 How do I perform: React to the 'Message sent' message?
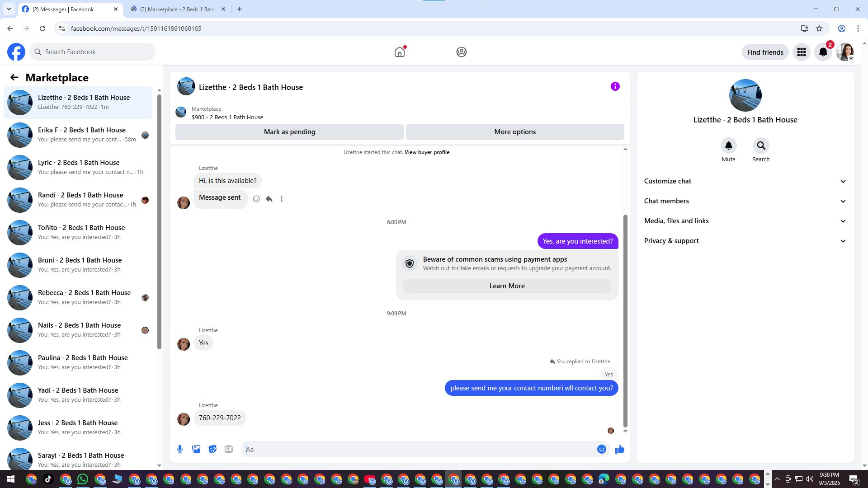(x=256, y=199)
